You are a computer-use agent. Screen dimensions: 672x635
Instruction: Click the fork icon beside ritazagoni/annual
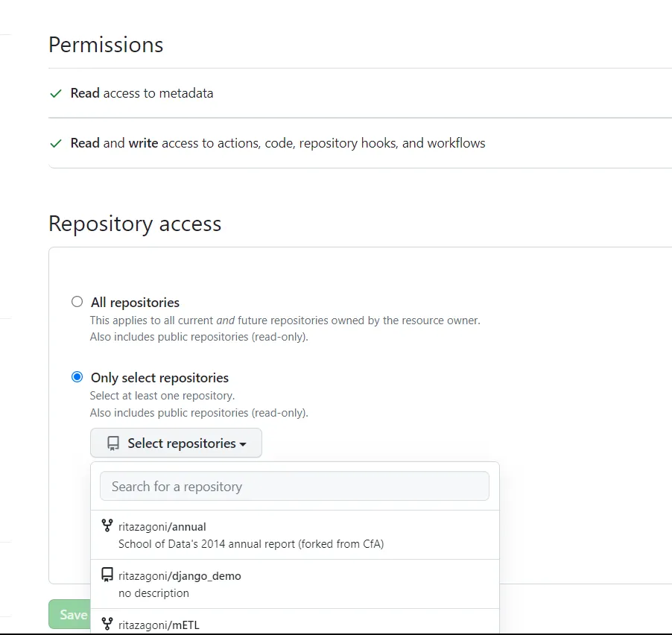point(107,525)
